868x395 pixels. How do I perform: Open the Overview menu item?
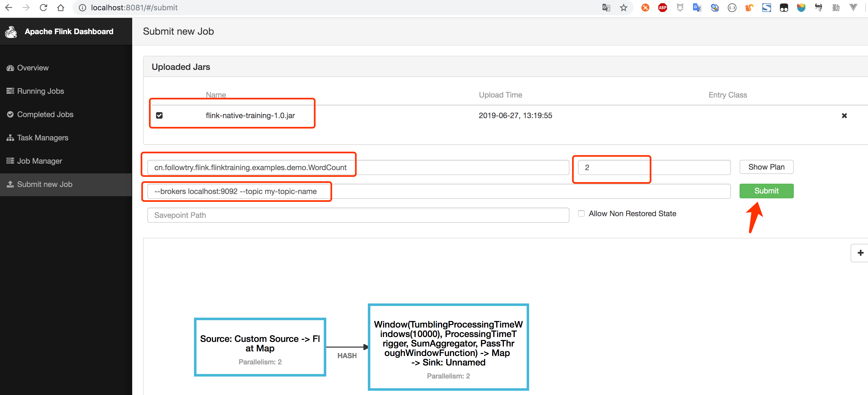click(33, 68)
